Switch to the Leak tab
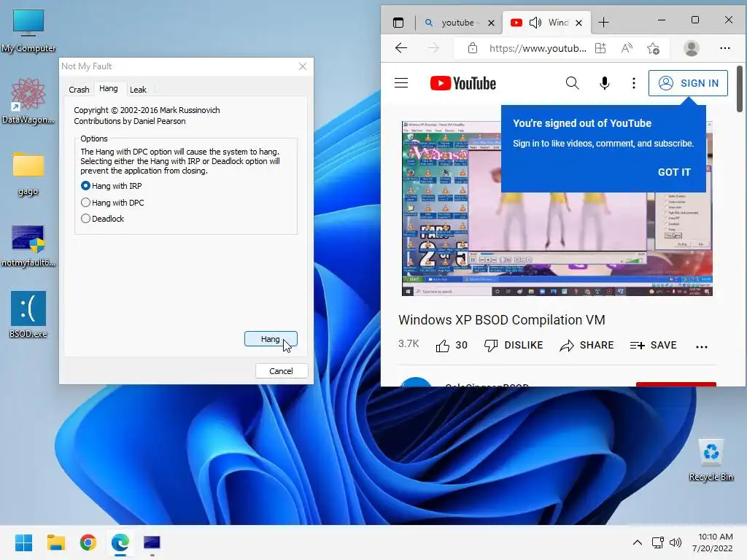This screenshot has height=560, width=747. [138, 90]
